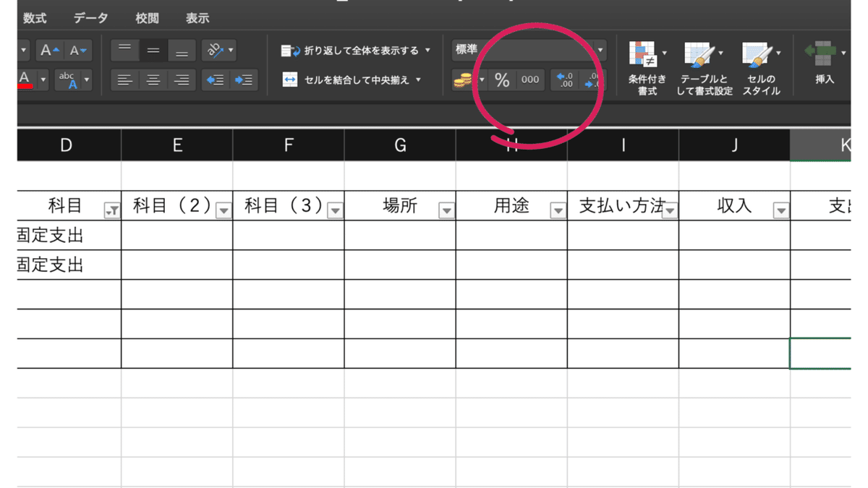Open the filter dropdown on 科目 column
Image resolution: width=868 pixels, height=488 pixels.
pyautogui.click(x=112, y=210)
